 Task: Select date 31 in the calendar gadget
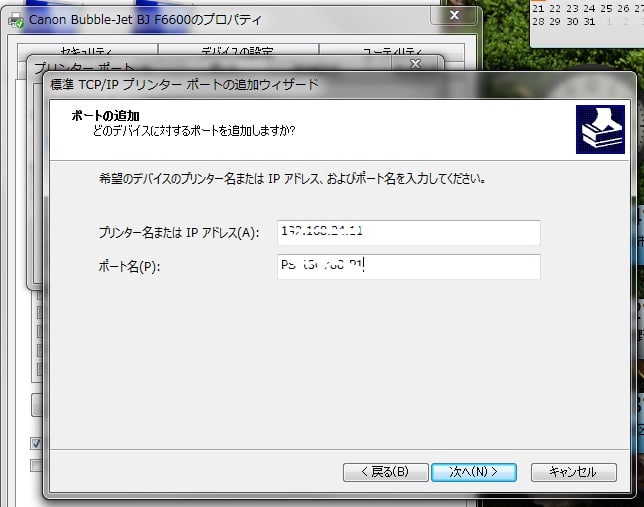tap(589, 21)
